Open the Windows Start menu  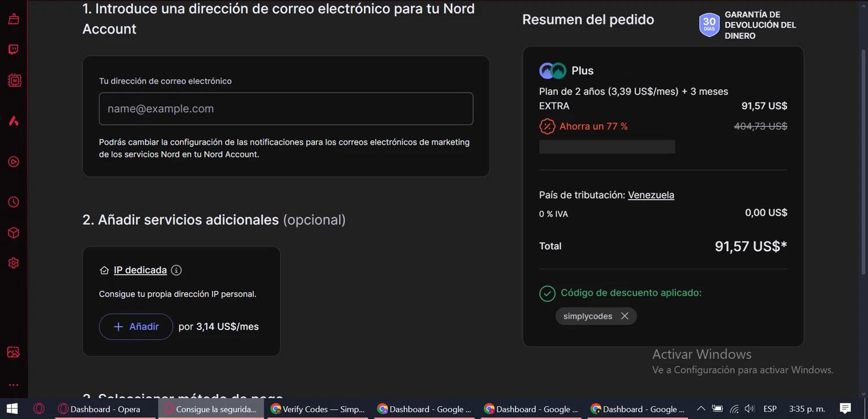pyautogui.click(x=12, y=409)
